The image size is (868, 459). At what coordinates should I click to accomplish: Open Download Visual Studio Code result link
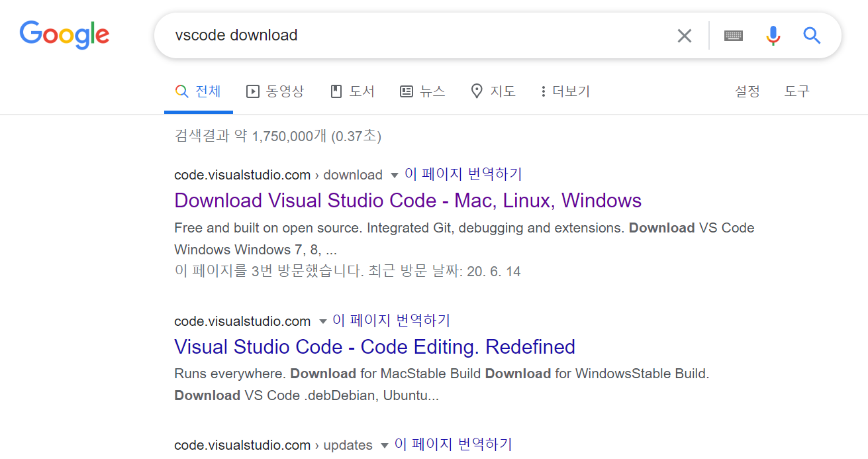[x=407, y=201]
